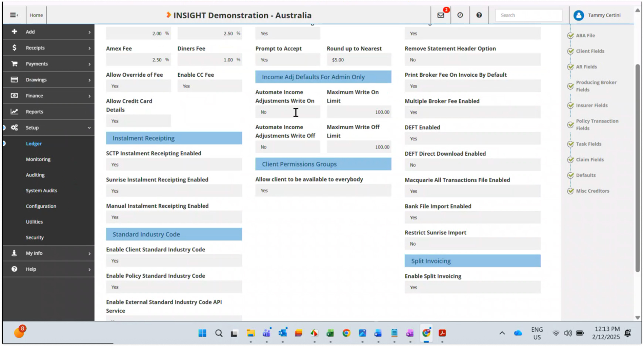
Task: Collapse the sidebar with hamburger icon
Action: click(14, 15)
